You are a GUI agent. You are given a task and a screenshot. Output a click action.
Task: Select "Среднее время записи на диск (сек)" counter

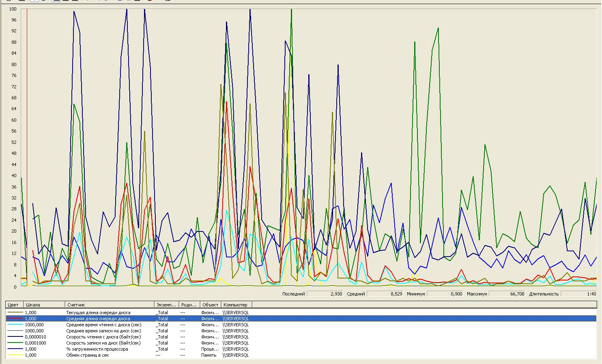pyautogui.click(x=103, y=331)
